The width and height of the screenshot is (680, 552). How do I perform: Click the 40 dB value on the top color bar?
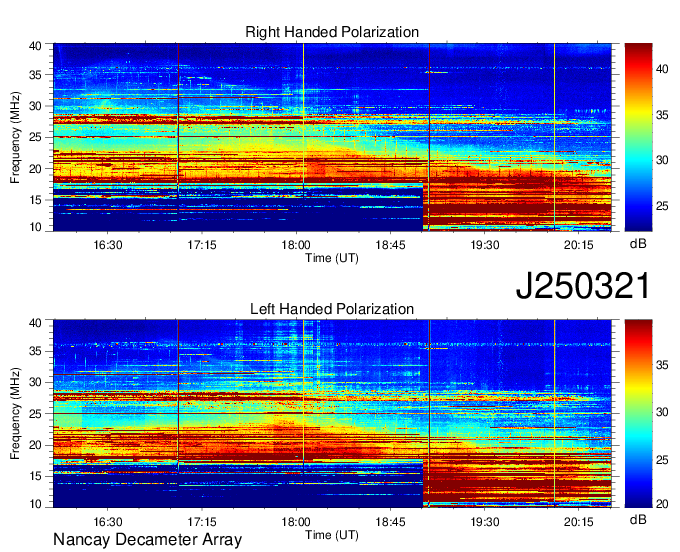pos(662,69)
